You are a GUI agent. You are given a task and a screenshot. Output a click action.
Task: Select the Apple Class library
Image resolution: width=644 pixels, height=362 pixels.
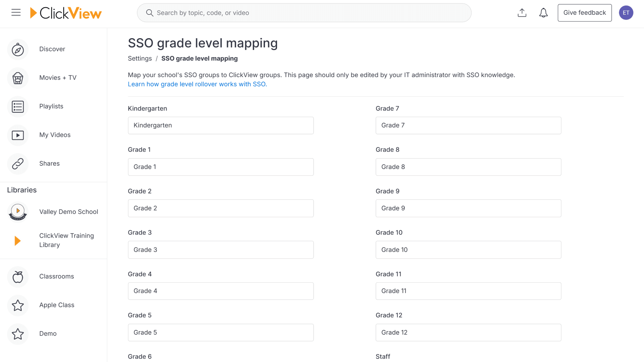tap(56, 305)
